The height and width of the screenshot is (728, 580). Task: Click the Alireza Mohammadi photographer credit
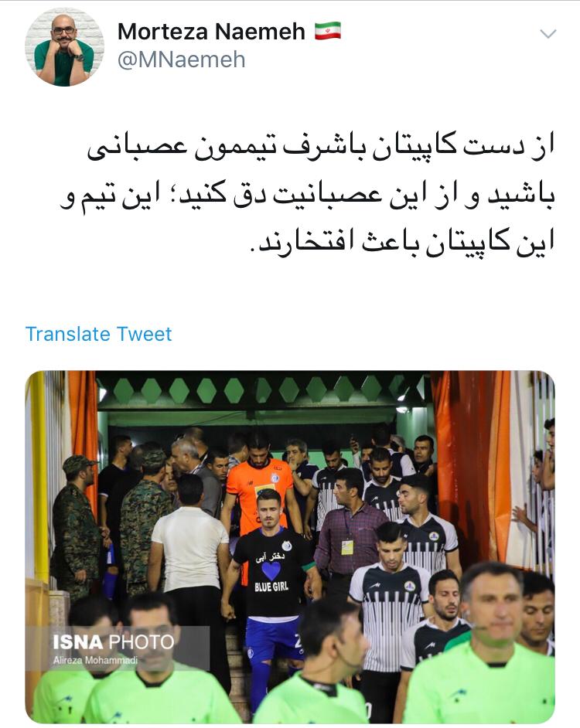pyautogui.click(x=95, y=660)
